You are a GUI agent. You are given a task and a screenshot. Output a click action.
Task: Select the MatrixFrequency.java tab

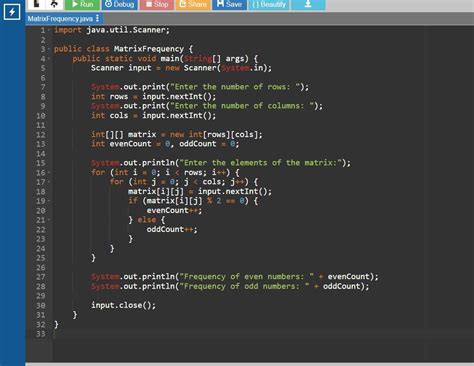(60, 19)
